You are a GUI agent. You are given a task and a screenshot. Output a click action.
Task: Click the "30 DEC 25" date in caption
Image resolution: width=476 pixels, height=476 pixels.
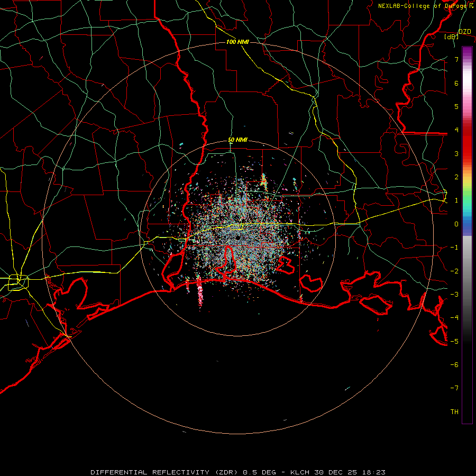pyautogui.click(x=335, y=472)
